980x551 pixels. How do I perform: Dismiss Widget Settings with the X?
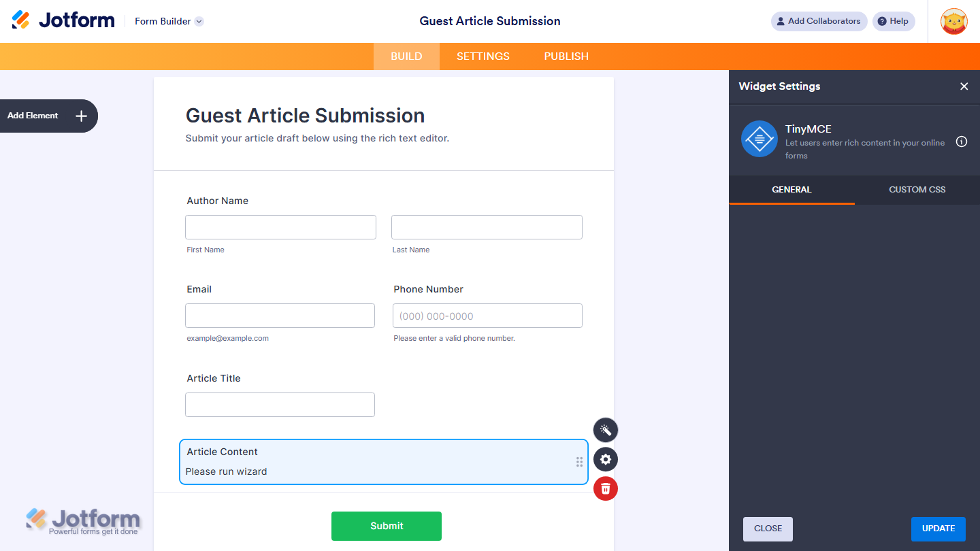click(x=964, y=86)
